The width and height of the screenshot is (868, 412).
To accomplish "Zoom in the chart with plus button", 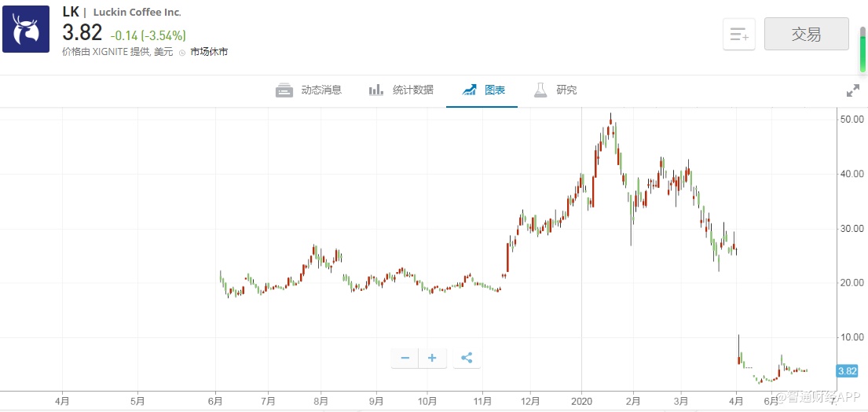I will tap(432, 358).
